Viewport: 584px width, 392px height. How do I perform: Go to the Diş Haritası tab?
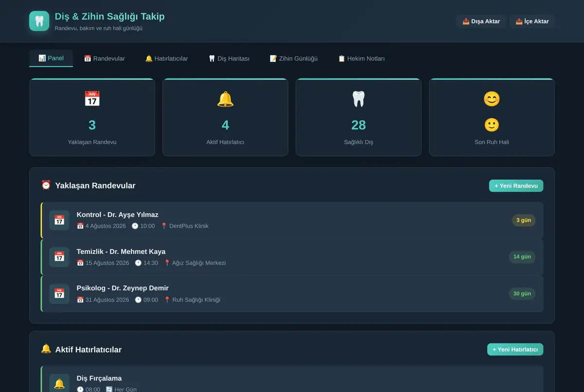tap(229, 58)
